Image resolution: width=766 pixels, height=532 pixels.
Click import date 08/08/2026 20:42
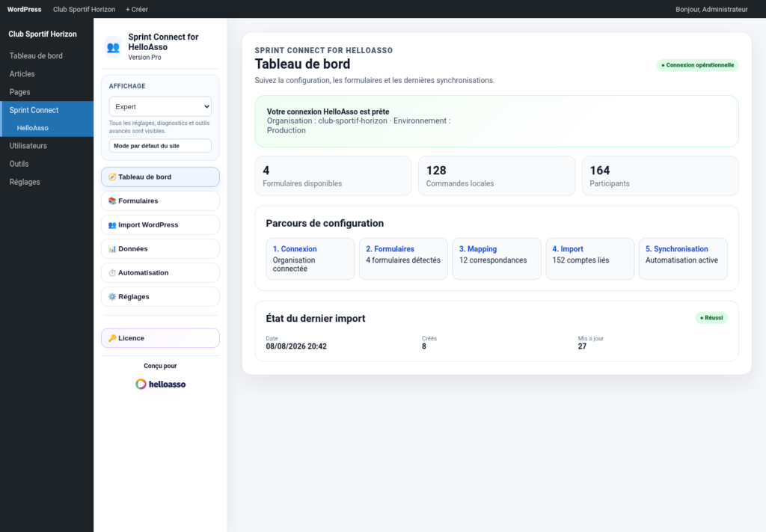[x=296, y=346]
